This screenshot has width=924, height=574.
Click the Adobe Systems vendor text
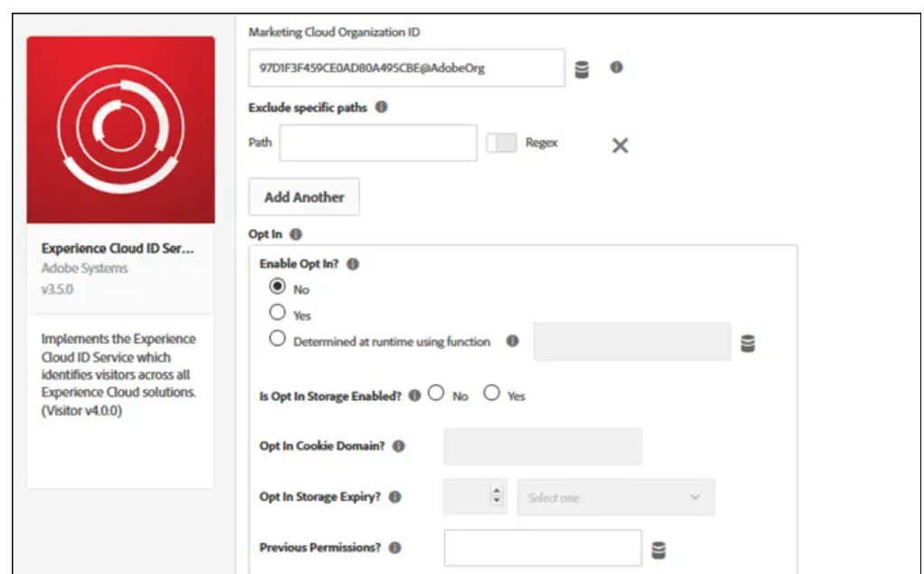(x=84, y=268)
